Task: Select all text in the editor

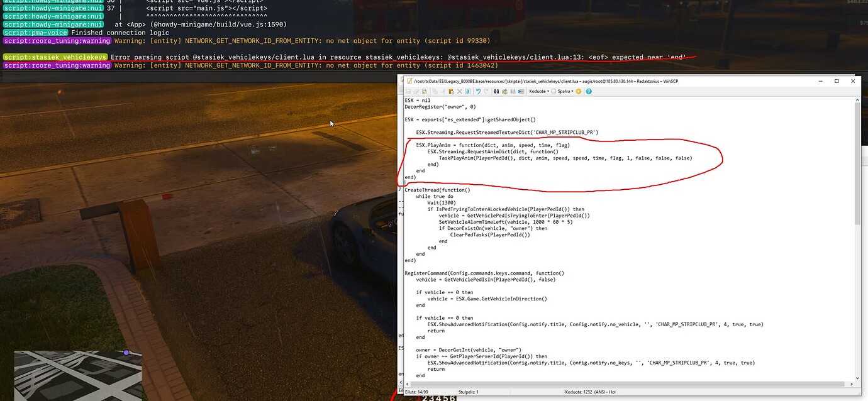Action: click(x=468, y=91)
